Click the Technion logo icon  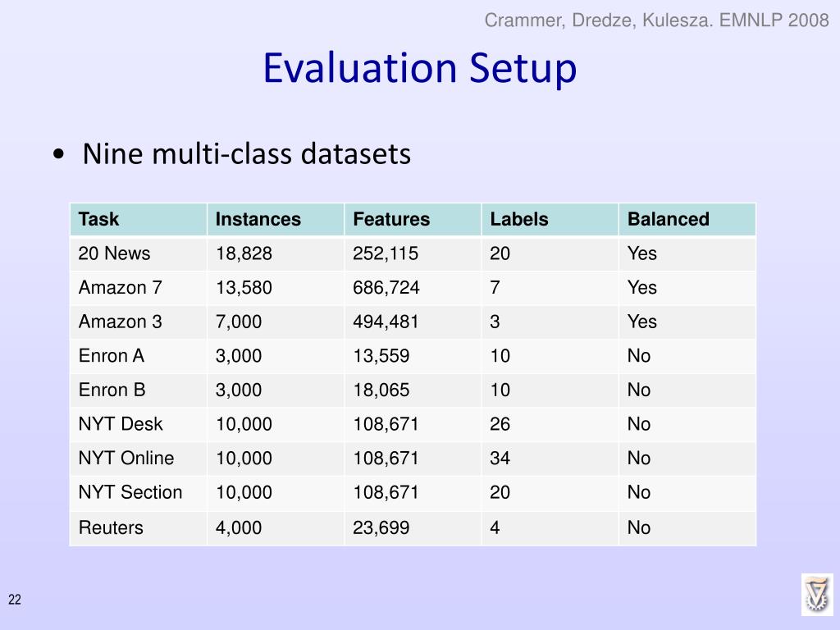tap(817, 595)
